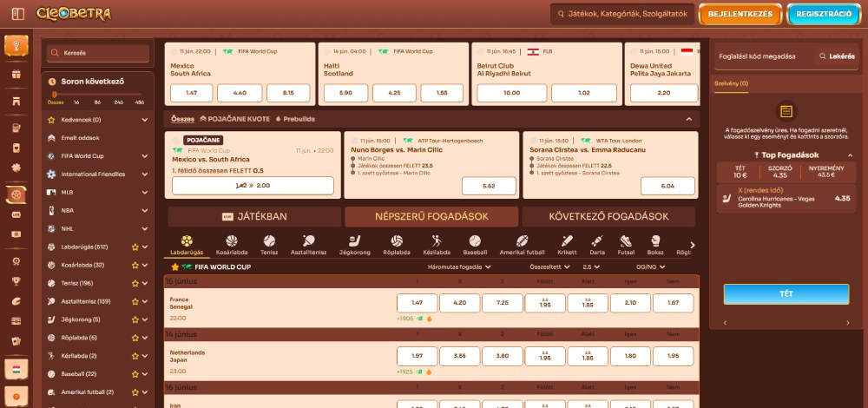Click the Lekérés button
This screenshot has height=408, width=868.
coord(837,56)
